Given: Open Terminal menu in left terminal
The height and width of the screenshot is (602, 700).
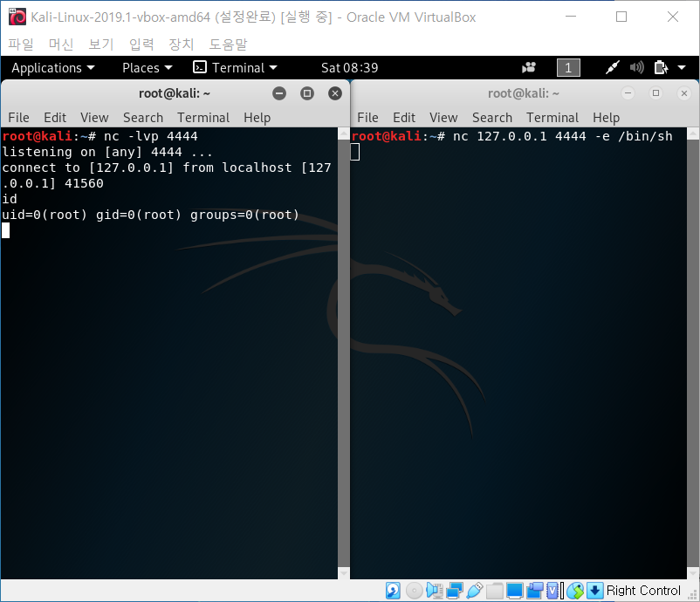Looking at the screenshot, I should 203,118.
